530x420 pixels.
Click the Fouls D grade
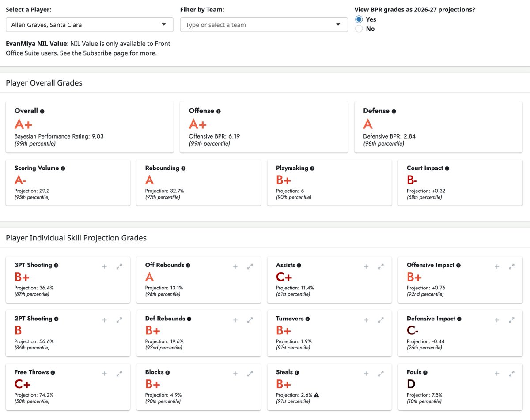pos(411,384)
